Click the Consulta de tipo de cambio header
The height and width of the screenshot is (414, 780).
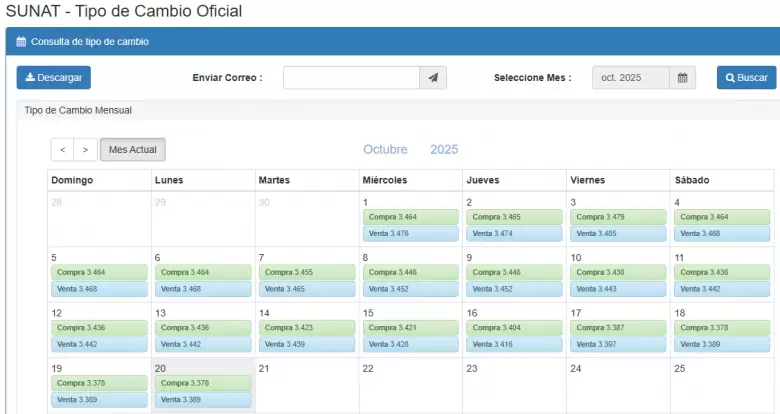point(90,42)
